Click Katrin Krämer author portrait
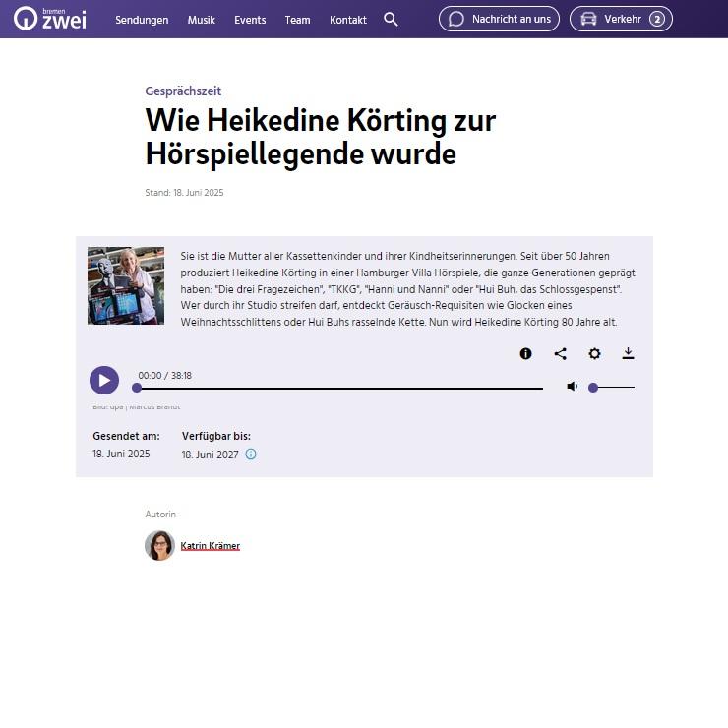Image resolution: width=728 pixels, height=728 pixels. point(159,546)
